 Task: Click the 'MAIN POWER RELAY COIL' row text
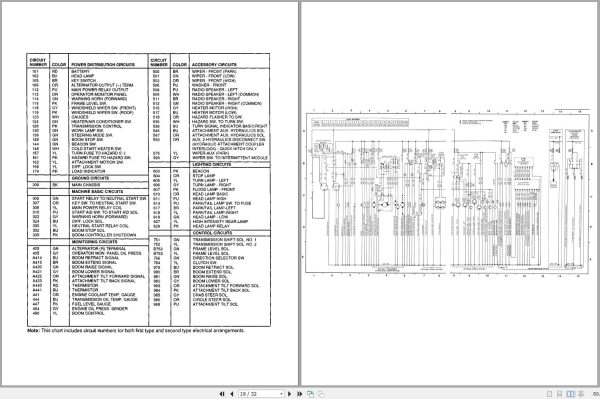point(97,207)
